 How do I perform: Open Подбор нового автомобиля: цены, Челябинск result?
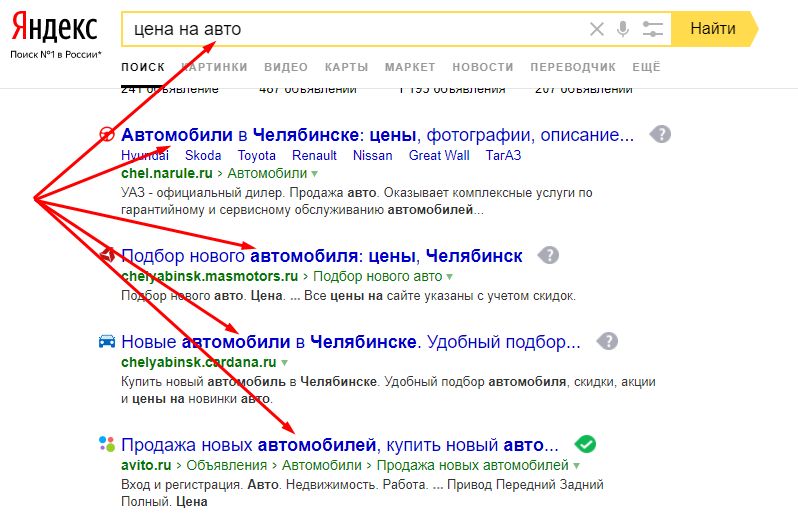[322, 256]
